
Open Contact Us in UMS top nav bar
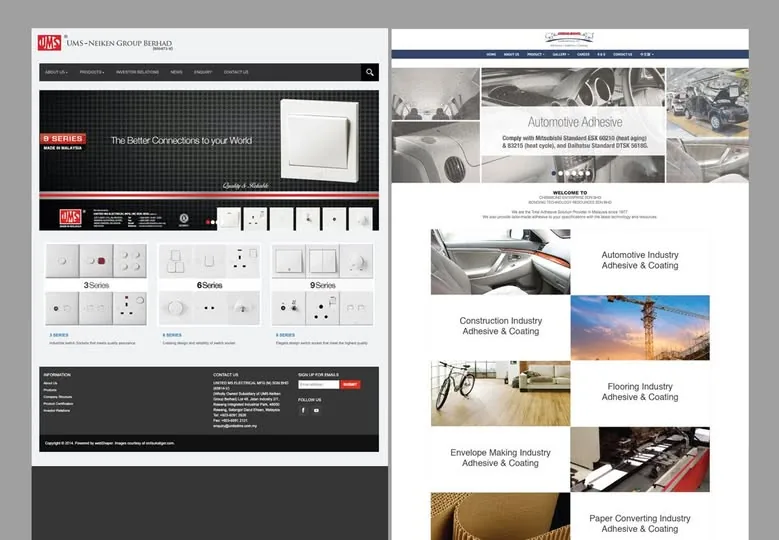(x=236, y=72)
